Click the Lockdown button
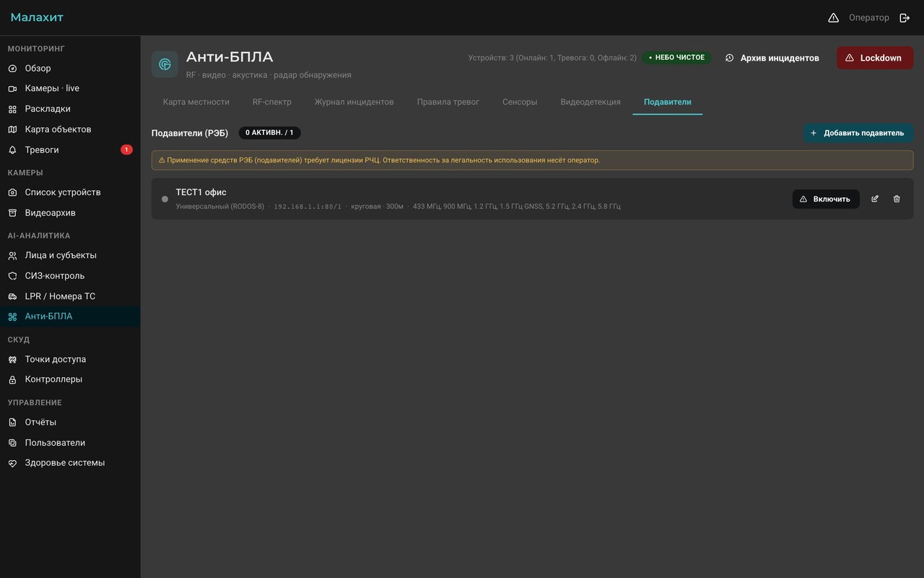 875,58
